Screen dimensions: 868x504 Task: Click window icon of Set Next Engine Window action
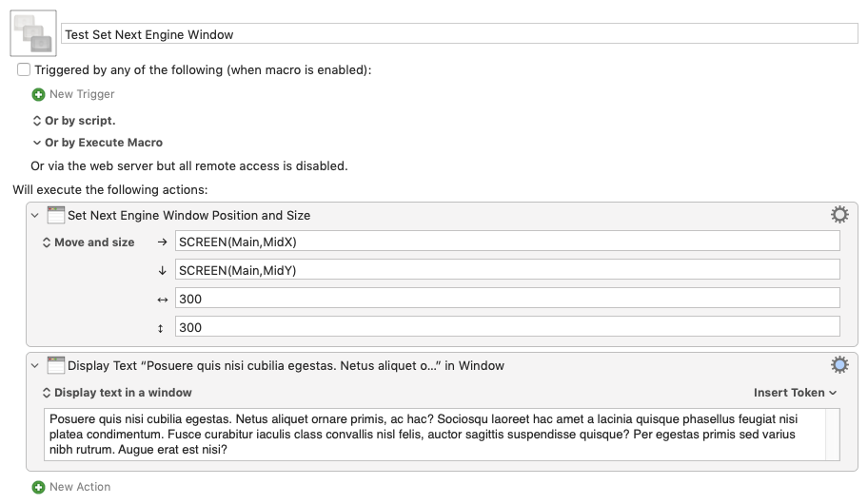(x=56, y=215)
